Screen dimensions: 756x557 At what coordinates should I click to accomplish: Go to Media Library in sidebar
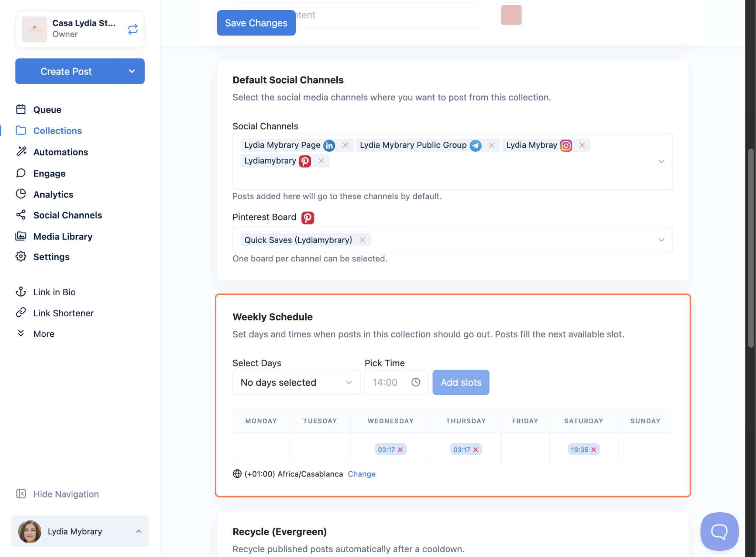click(x=63, y=236)
